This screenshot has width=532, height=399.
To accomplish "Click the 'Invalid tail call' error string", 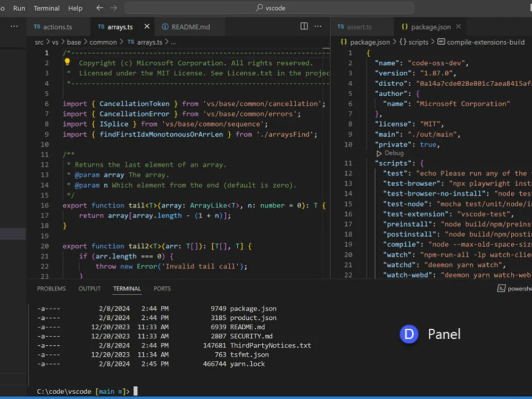I will pyautogui.click(x=201, y=267).
